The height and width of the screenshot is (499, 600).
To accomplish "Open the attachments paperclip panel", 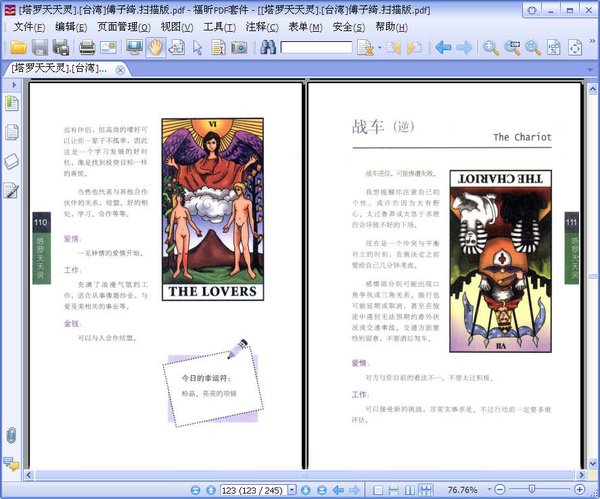I will click(11, 435).
